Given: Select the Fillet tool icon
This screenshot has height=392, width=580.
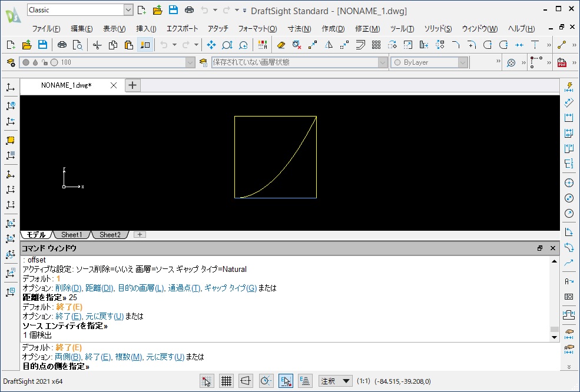Looking at the screenshot, I should click(x=471, y=45).
